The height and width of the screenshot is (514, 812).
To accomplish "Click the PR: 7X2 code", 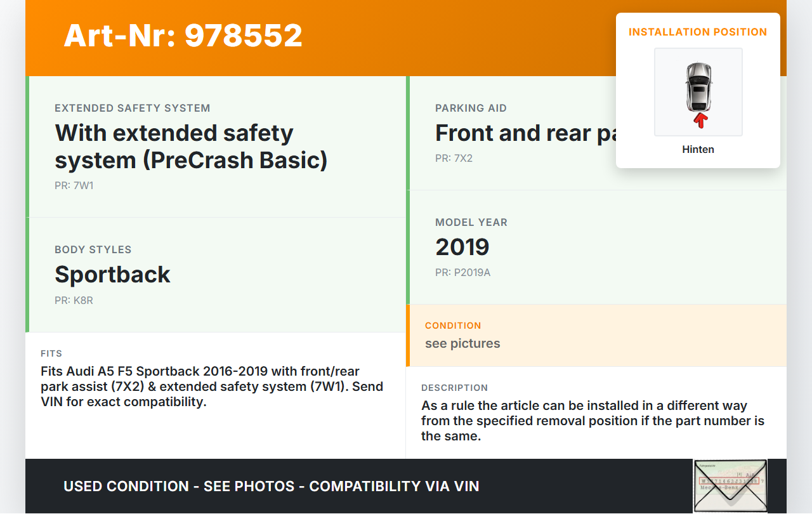I will coord(454,158).
